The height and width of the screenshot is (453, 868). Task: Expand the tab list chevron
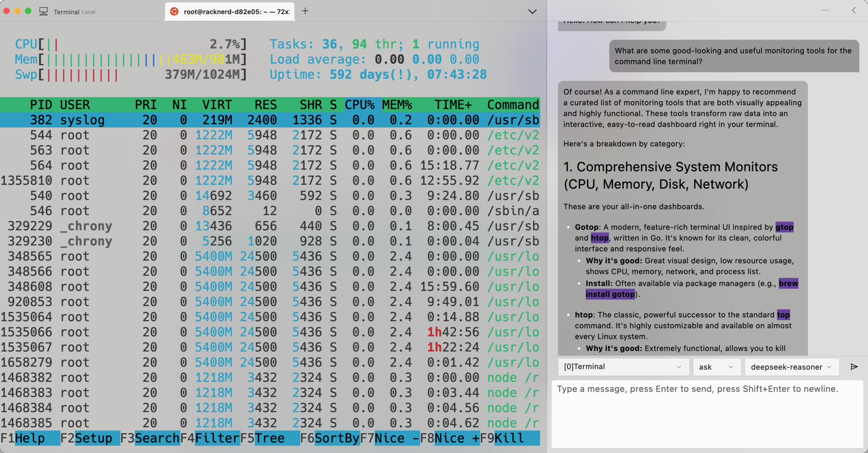pyautogui.click(x=532, y=11)
